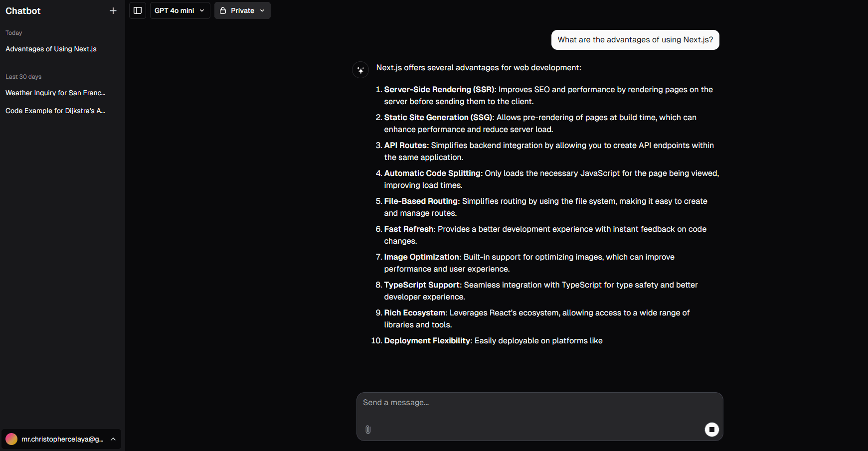This screenshot has height=451, width=868.
Task: Click the lock icon on Private
Action: coord(223,10)
